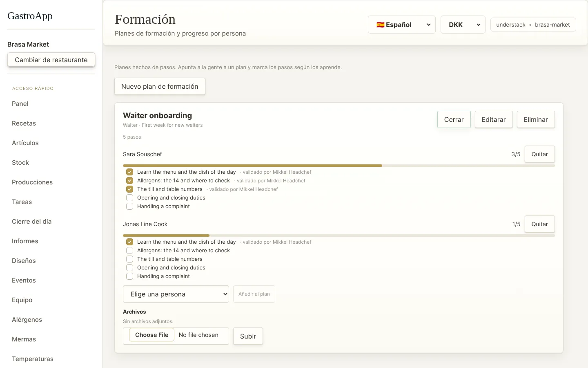
Task: Click Editarar on Waiter onboarding plan
Action: pos(494,119)
